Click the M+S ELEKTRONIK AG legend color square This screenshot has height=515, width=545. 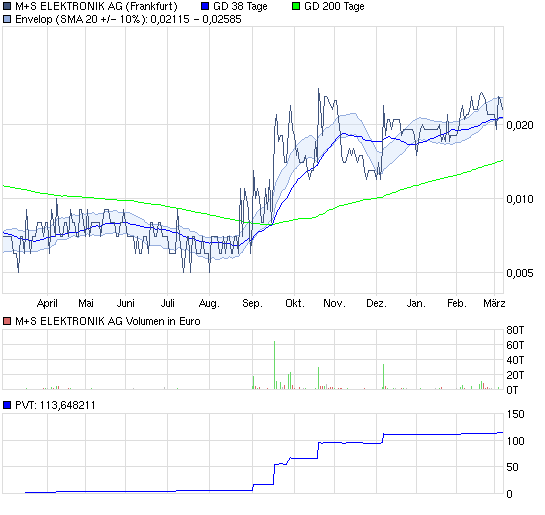click(x=7, y=6)
